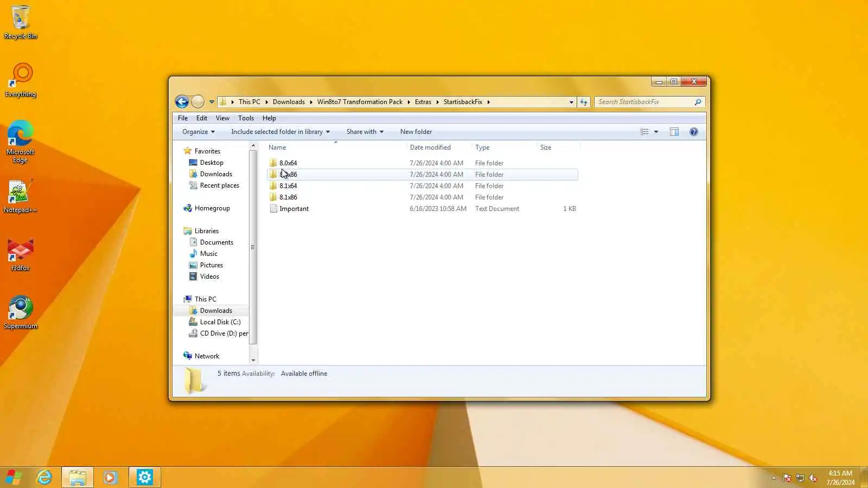Viewport: 868px width, 488px height.
Task: Click the navigation pane scroll-up arrow
Action: [x=253, y=146]
